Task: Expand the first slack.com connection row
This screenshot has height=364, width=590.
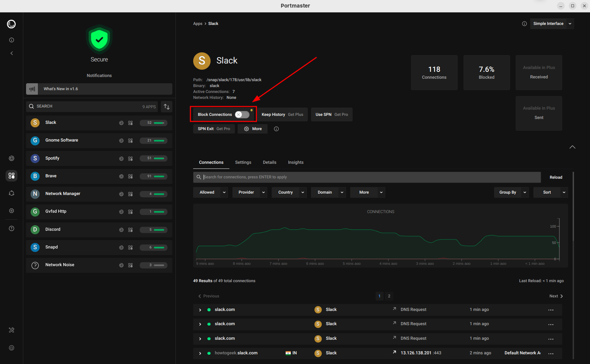Action: point(200,310)
